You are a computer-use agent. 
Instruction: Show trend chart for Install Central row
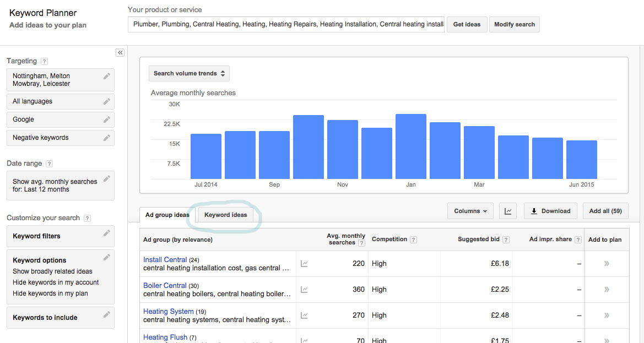[304, 264]
